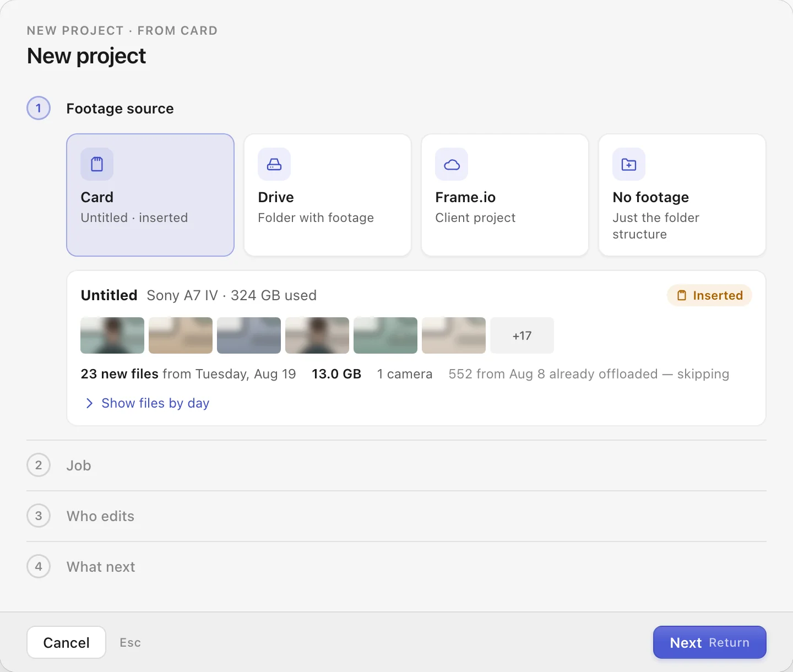Click the 'Untitled' card name
The height and width of the screenshot is (672, 793).
click(109, 295)
